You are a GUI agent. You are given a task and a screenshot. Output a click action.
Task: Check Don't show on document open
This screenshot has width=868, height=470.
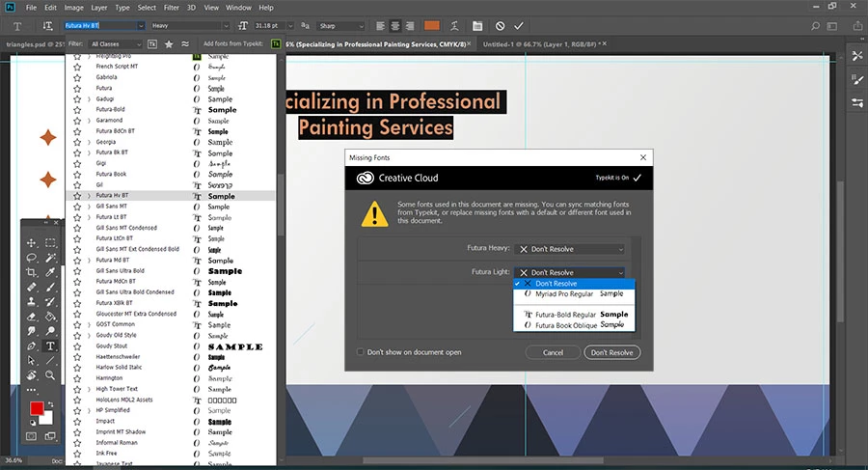coord(361,352)
